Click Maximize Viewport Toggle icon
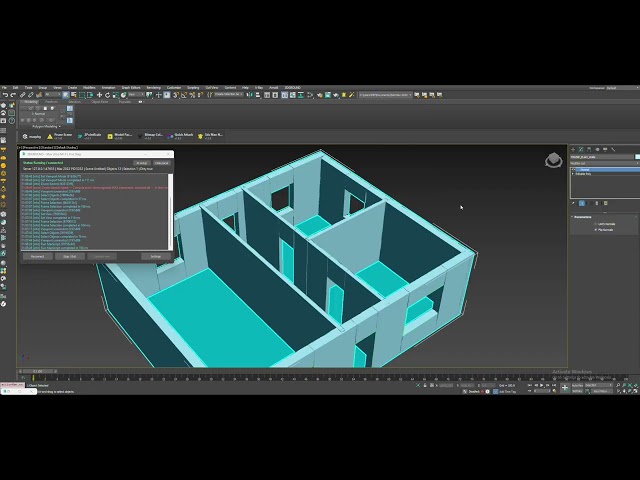640x480 pixels. [638, 391]
